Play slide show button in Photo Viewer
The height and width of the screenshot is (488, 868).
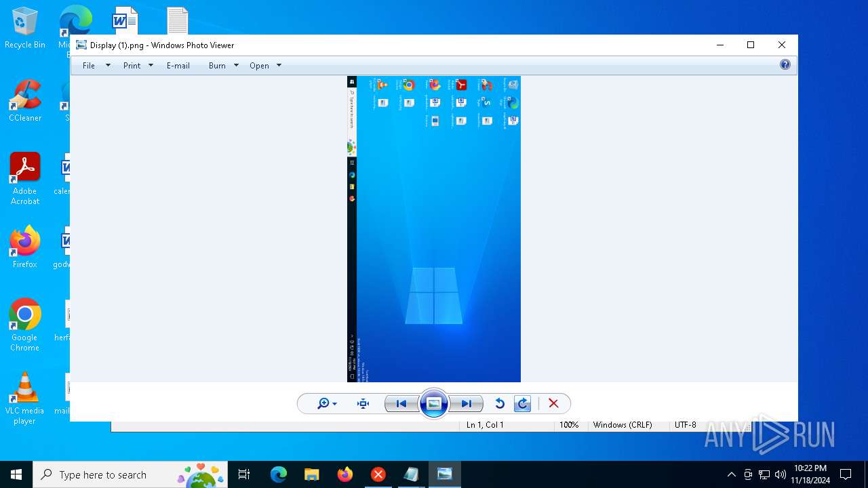click(434, 404)
